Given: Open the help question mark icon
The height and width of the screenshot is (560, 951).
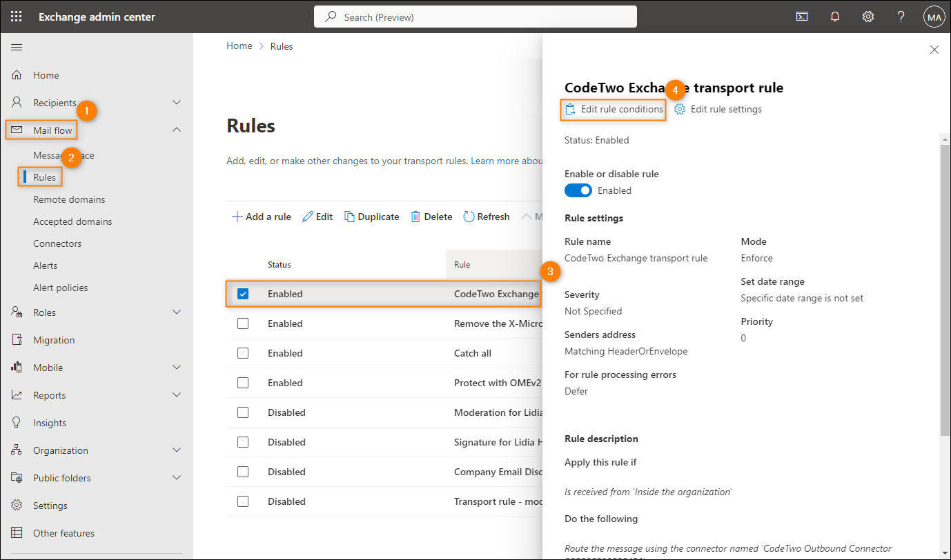Looking at the screenshot, I should (x=901, y=17).
